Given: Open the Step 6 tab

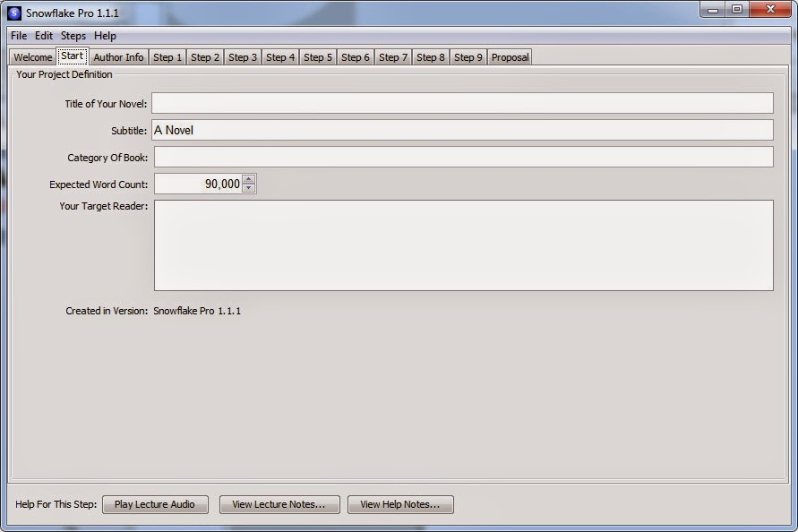Looking at the screenshot, I should [356, 57].
